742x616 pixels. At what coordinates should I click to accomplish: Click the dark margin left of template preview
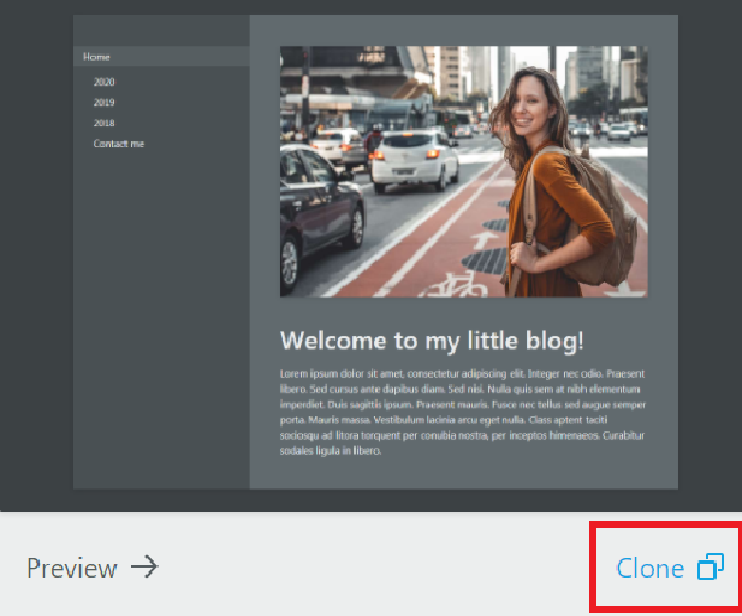click(x=36, y=255)
